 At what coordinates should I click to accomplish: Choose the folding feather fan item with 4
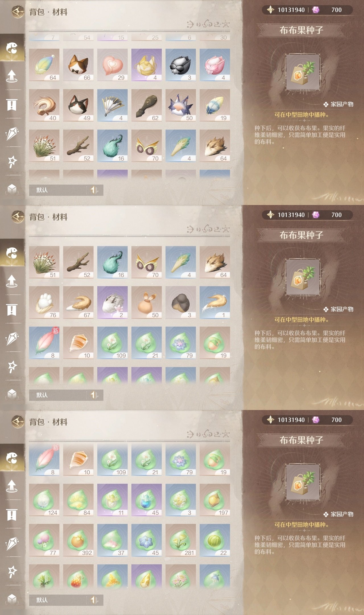[112, 105]
